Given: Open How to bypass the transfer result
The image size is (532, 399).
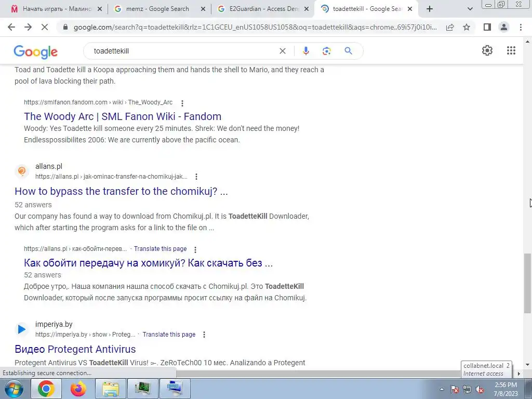Looking at the screenshot, I should [121, 191].
